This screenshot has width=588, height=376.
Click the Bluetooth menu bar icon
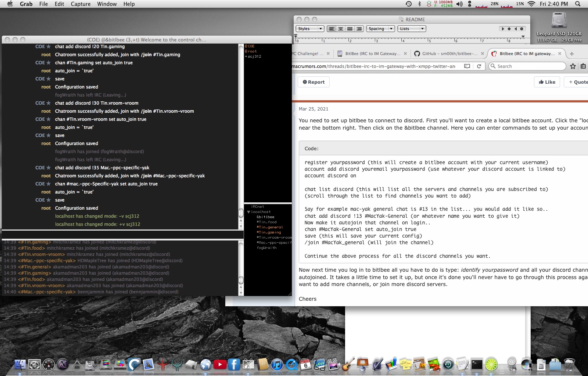[419, 4]
